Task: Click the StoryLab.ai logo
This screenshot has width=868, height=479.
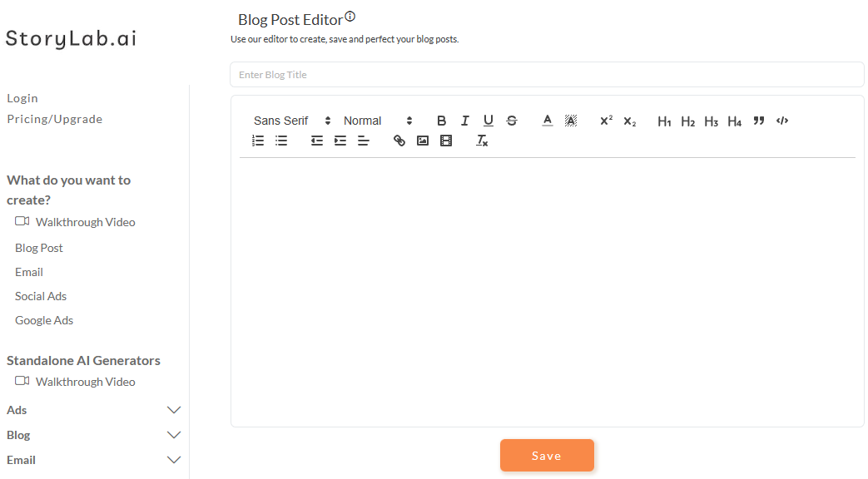Action: pyautogui.click(x=71, y=39)
